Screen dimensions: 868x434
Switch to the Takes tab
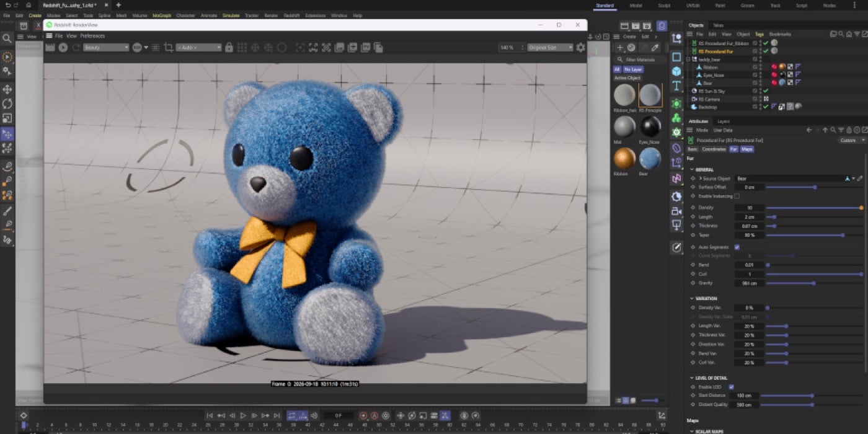718,25
